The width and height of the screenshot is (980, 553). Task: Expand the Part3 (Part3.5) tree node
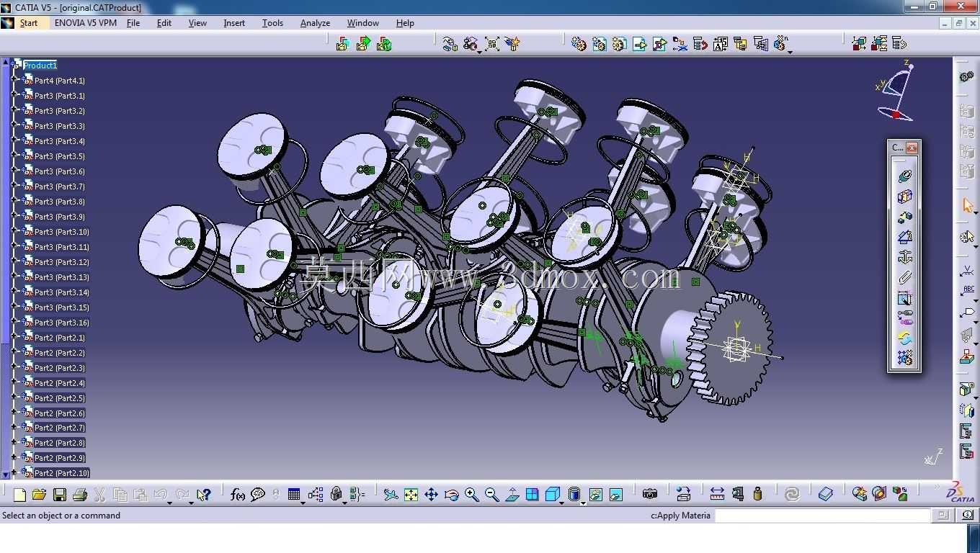pyautogui.click(x=14, y=156)
